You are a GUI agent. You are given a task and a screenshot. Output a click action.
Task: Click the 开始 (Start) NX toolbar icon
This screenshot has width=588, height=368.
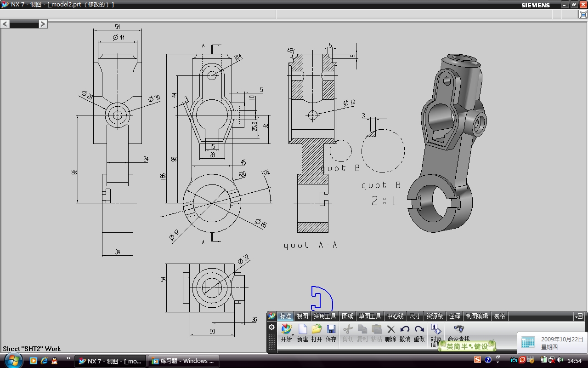tap(287, 333)
